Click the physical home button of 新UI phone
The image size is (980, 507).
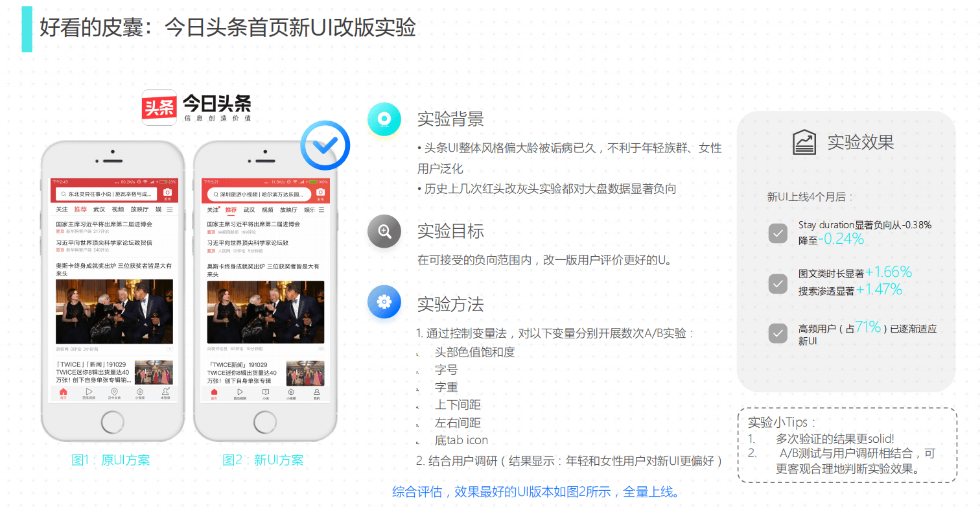click(x=266, y=422)
